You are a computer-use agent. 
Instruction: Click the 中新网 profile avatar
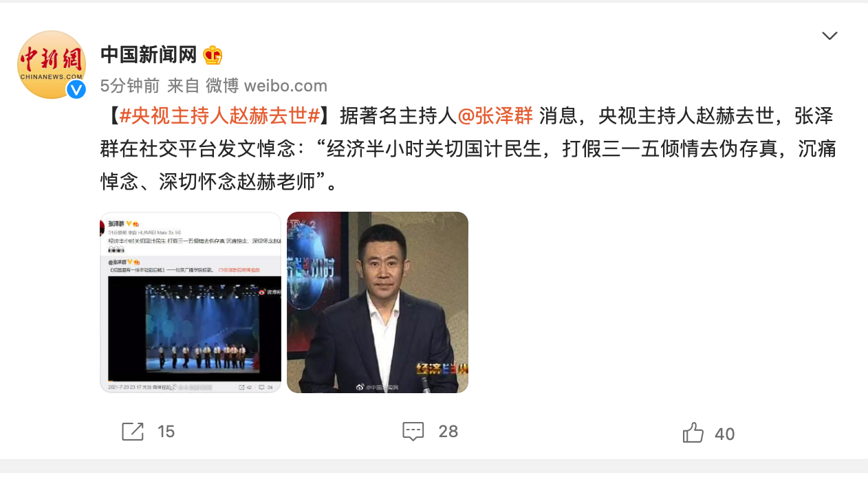point(52,65)
